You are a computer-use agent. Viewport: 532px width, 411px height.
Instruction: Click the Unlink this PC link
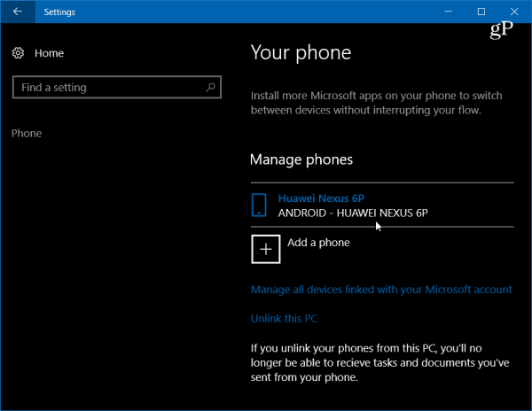coord(284,319)
